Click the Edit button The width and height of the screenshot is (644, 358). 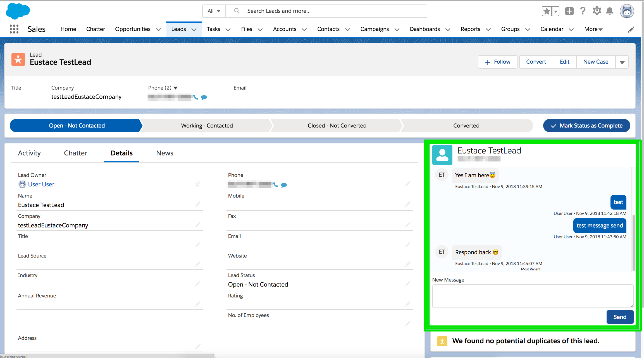tap(564, 62)
